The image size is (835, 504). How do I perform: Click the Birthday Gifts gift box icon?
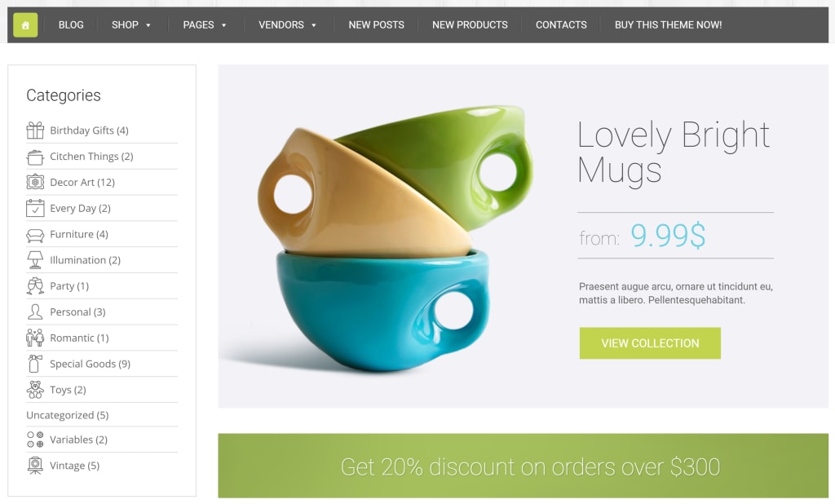coord(35,130)
